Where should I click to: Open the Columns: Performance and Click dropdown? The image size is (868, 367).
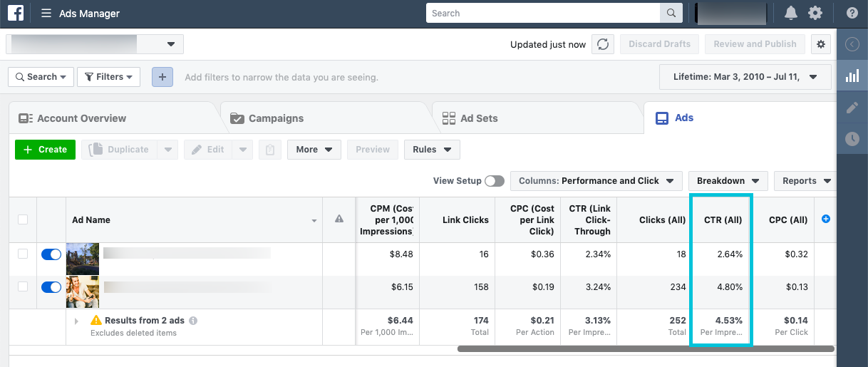[x=596, y=181]
